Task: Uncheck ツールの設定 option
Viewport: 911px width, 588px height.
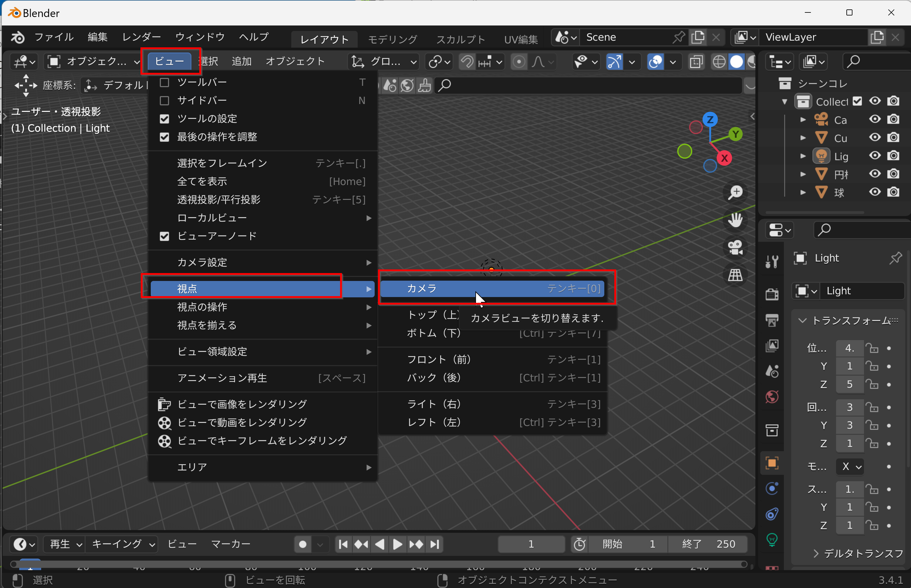Action: (164, 119)
